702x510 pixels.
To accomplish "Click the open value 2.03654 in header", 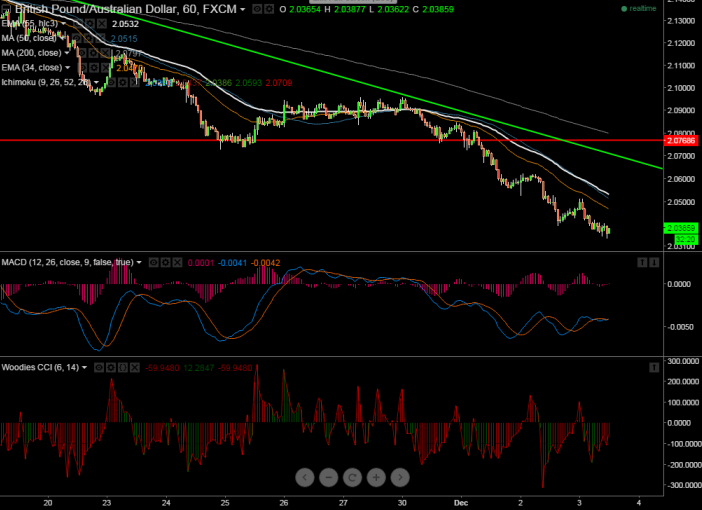I will click(x=304, y=9).
